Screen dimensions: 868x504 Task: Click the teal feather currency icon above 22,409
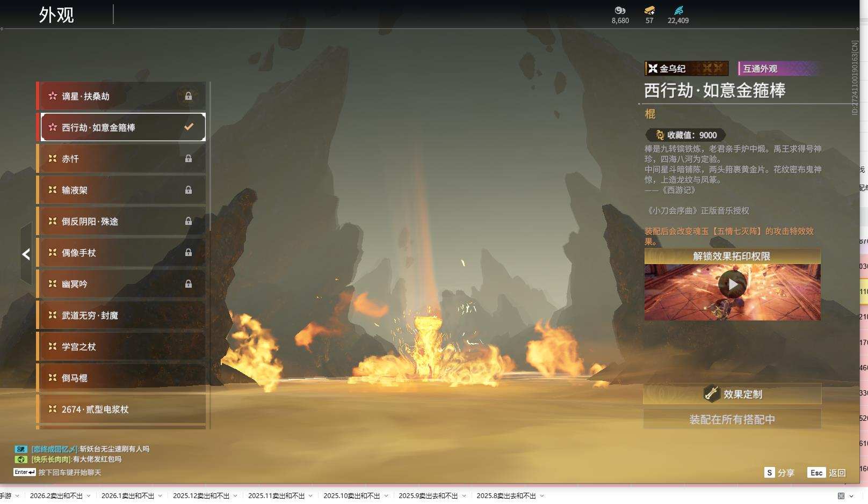pyautogui.click(x=678, y=10)
